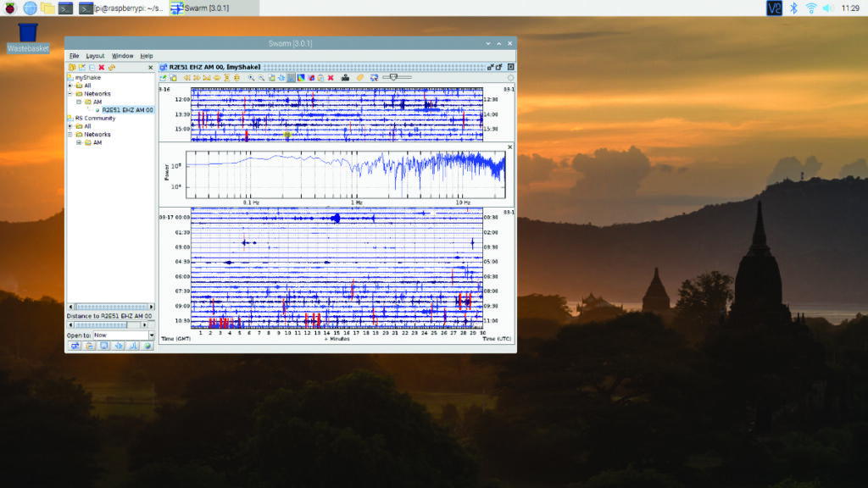Image resolution: width=868 pixels, height=488 pixels.
Task: Open the spectra view for the channel
Action: click(133, 346)
